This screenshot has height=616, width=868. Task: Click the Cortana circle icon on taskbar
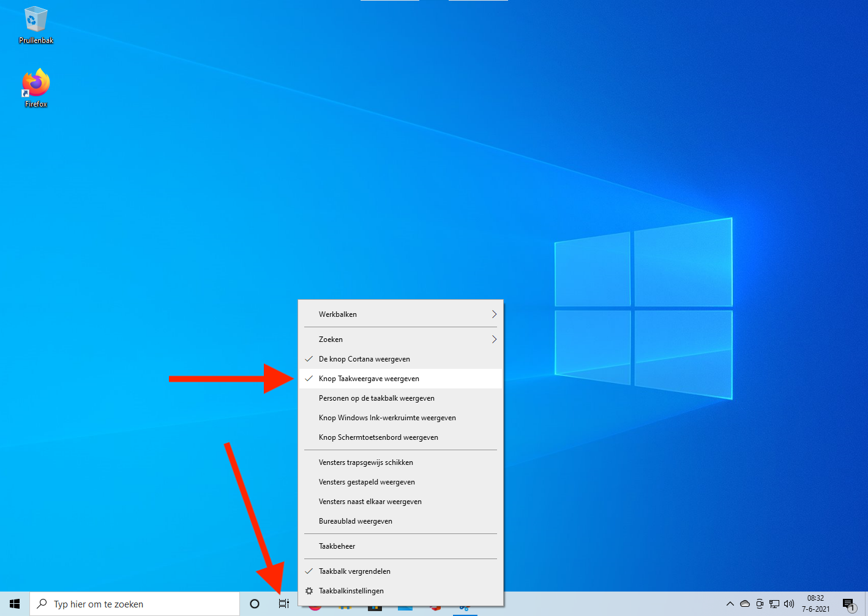(255, 604)
